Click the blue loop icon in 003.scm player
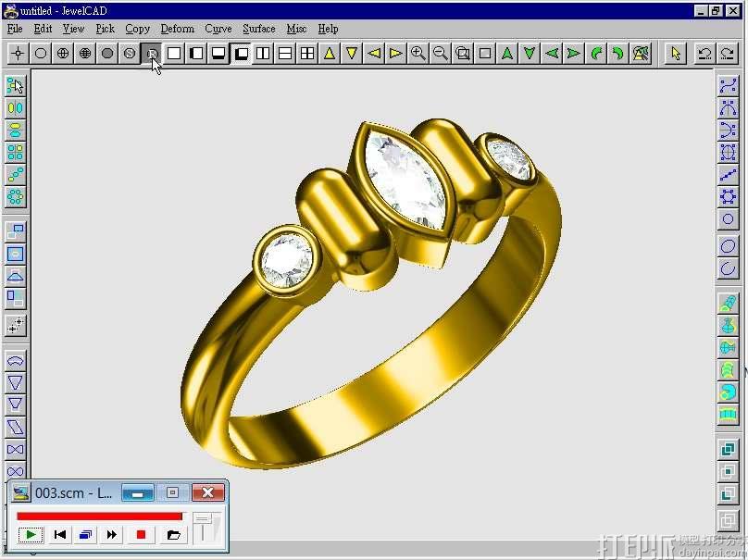 [x=86, y=534]
